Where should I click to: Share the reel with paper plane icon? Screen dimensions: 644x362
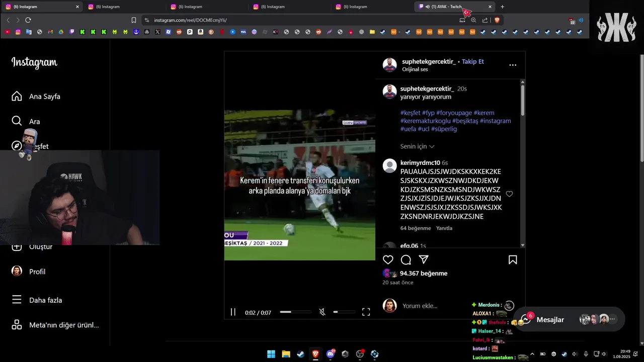tap(424, 260)
